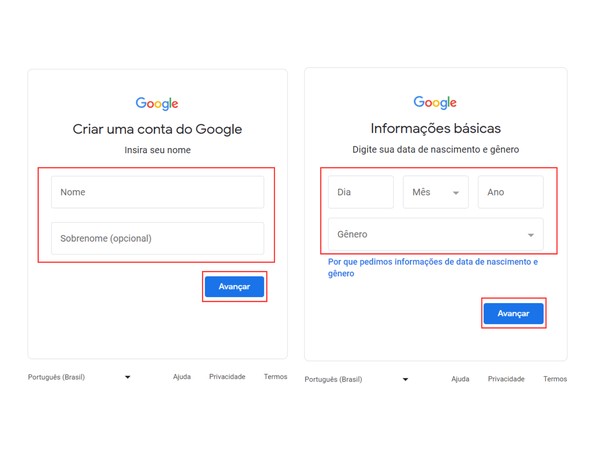Image resolution: width=600 pixels, height=450 pixels.
Task: Click the Ano input field
Action: coord(510,192)
